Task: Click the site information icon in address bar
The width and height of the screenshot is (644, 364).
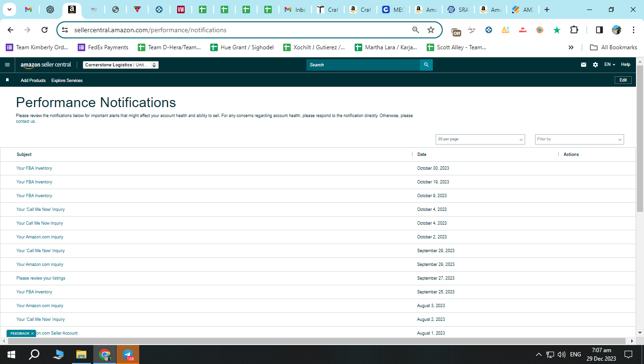Action: click(65, 30)
